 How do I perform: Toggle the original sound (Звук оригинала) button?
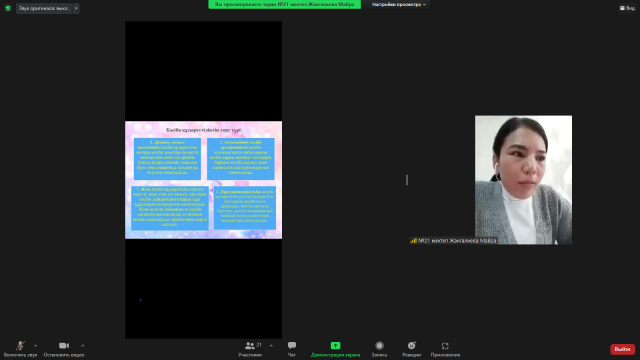44,8
